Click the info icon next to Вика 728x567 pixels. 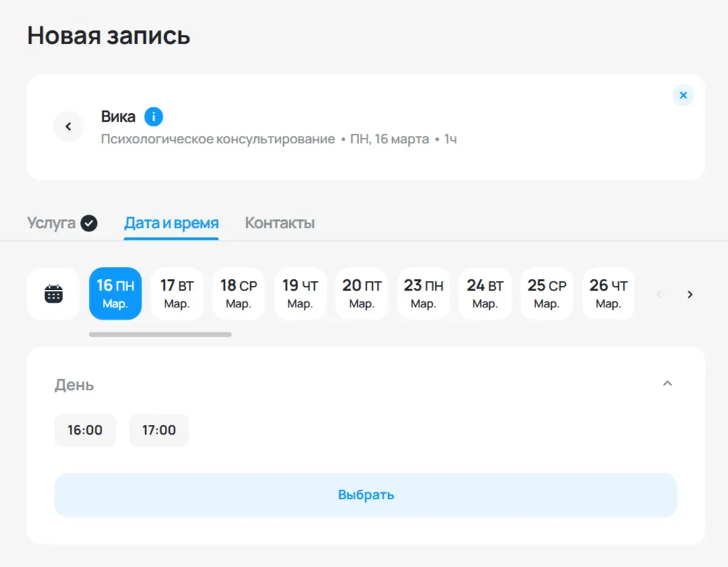153,116
